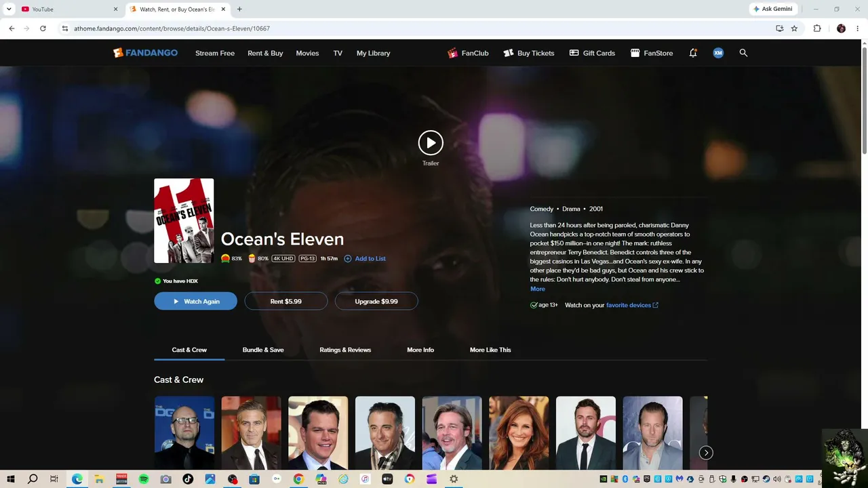
Task: Expand synopsis with More link
Action: 538,289
